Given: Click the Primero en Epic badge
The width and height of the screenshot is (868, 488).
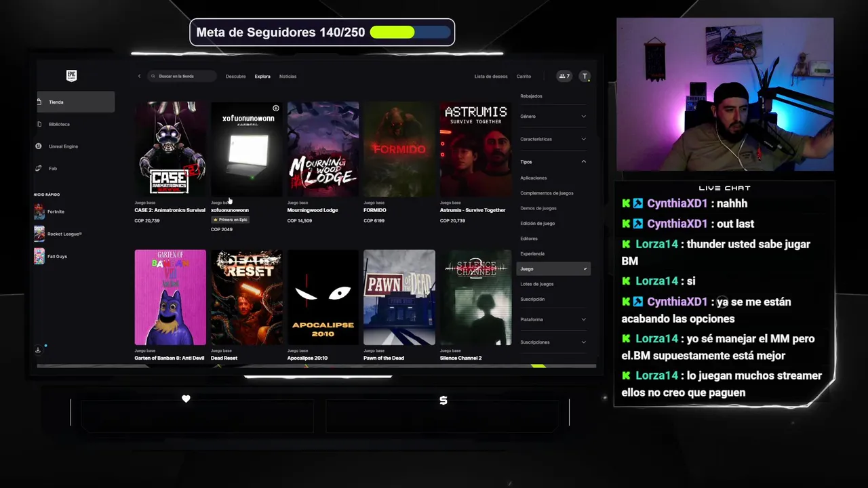Looking at the screenshot, I should point(230,220).
